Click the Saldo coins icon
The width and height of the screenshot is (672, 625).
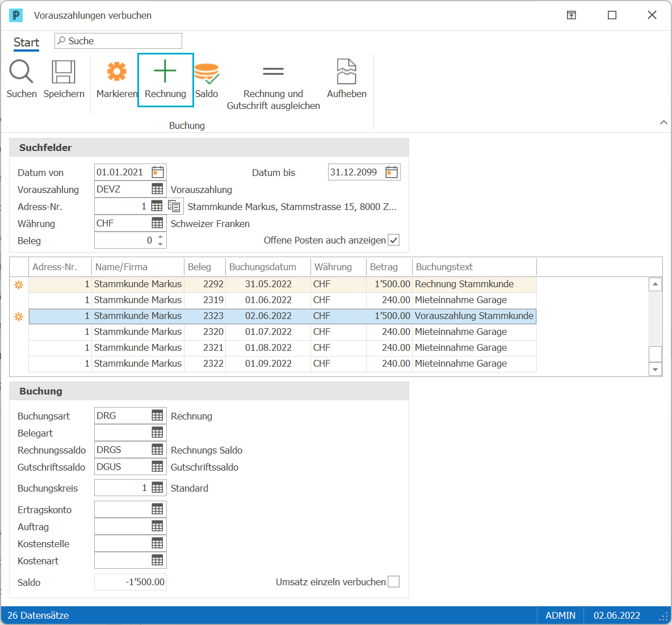point(207,73)
